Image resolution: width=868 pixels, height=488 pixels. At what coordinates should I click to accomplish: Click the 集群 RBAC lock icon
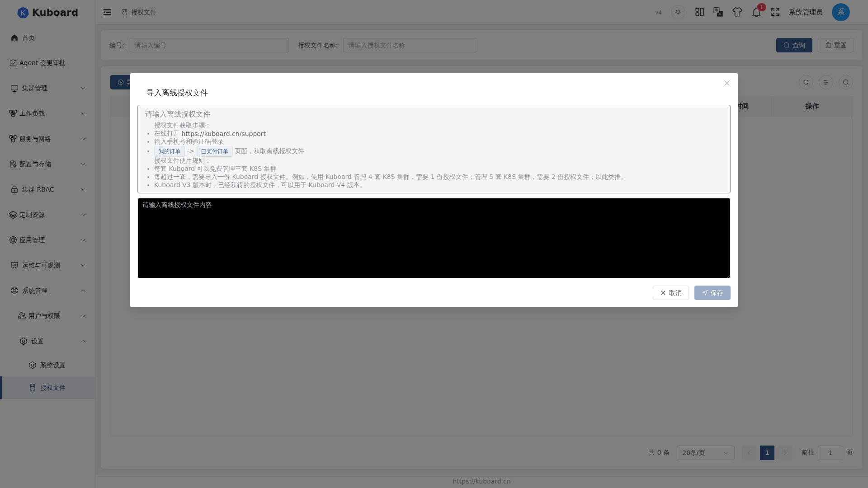[x=14, y=189]
